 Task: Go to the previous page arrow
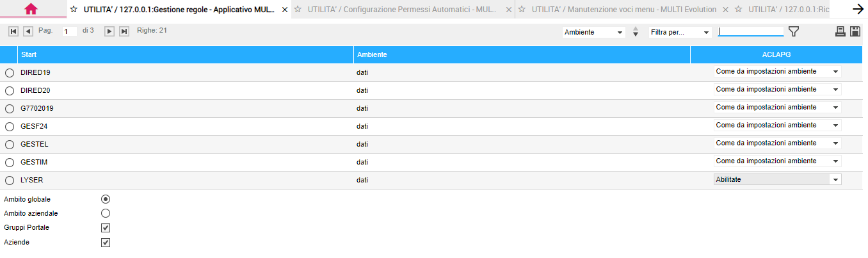point(28,31)
